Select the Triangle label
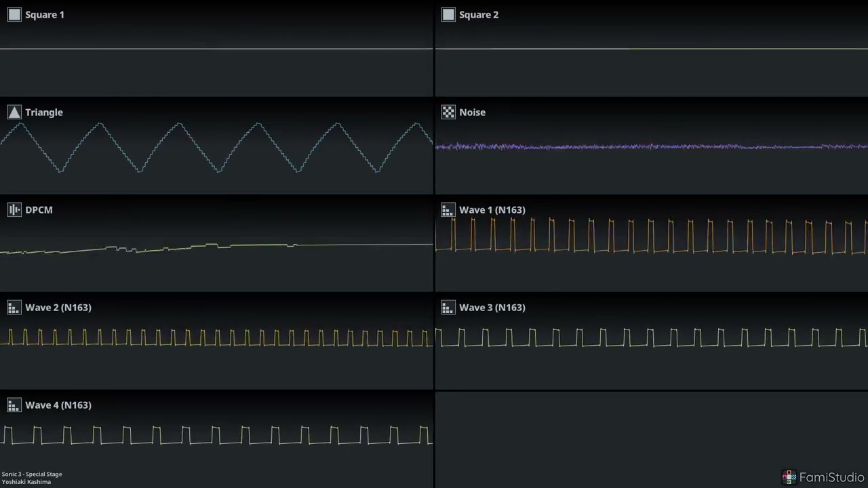868x488 pixels. [44, 112]
